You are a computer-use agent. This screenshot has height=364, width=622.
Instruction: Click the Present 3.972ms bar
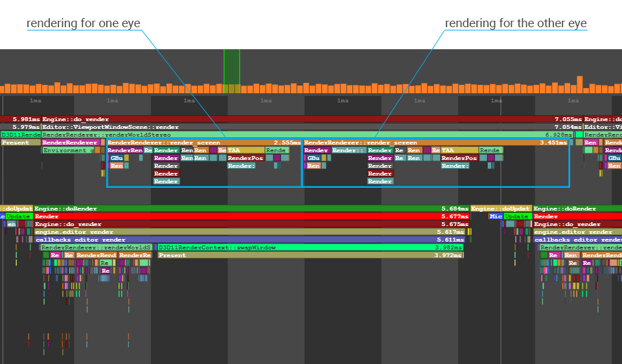click(311, 255)
